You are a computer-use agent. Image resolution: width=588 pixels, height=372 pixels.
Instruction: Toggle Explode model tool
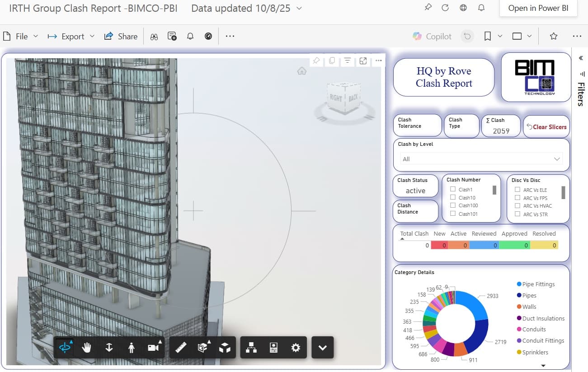tap(225, 347)
